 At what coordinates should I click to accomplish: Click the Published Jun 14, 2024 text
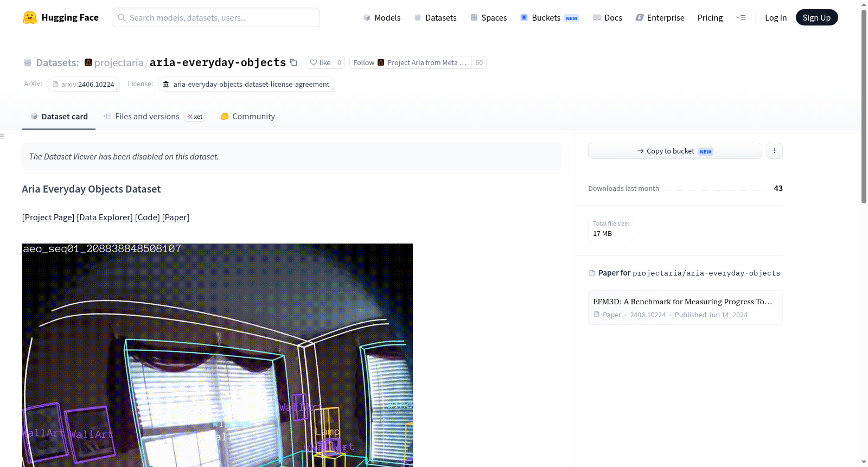point(711,315)
